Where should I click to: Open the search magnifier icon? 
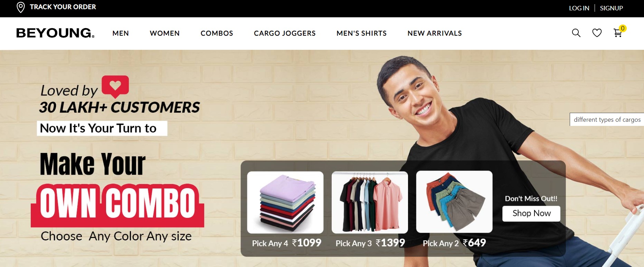tap(576, 33)
